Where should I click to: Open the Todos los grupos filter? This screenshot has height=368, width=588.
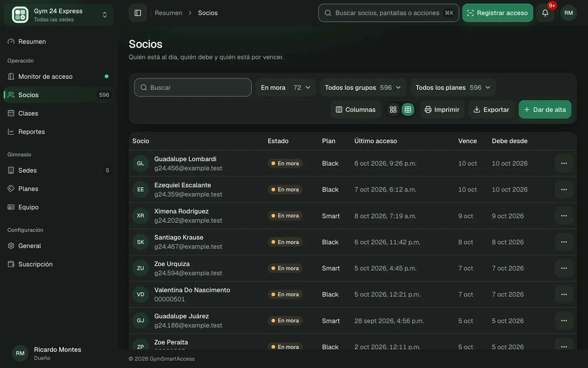tap(363, 88)
